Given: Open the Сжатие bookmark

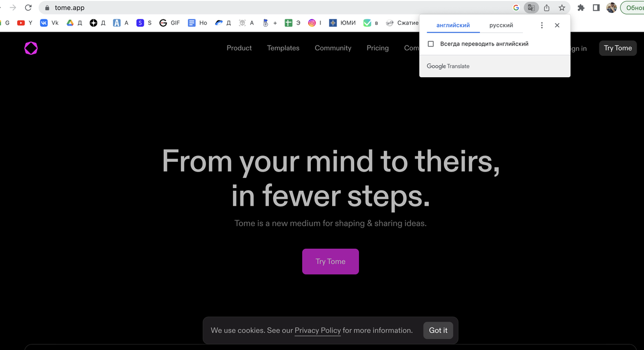Looking at the screenshot, I should (x=402, y=23).
